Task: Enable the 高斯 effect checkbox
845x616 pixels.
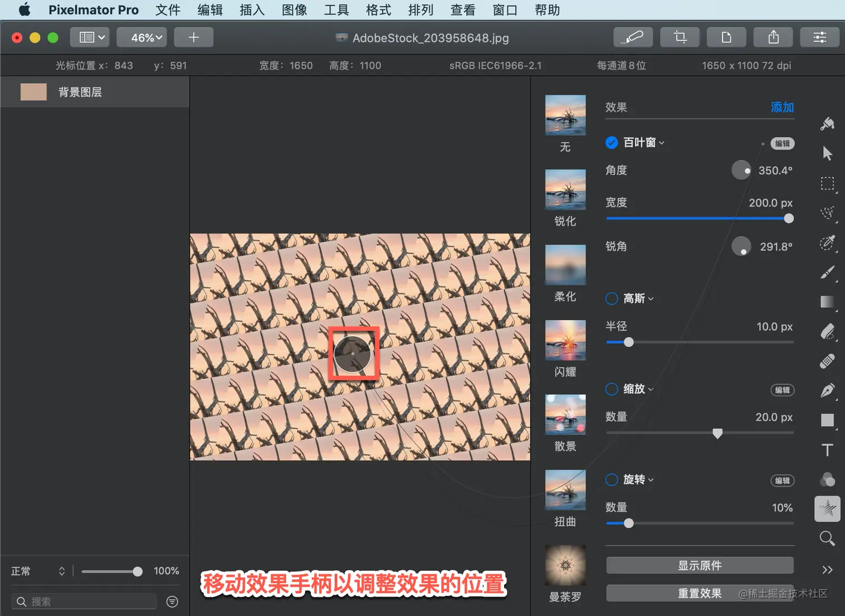Action: click(611, 298)
